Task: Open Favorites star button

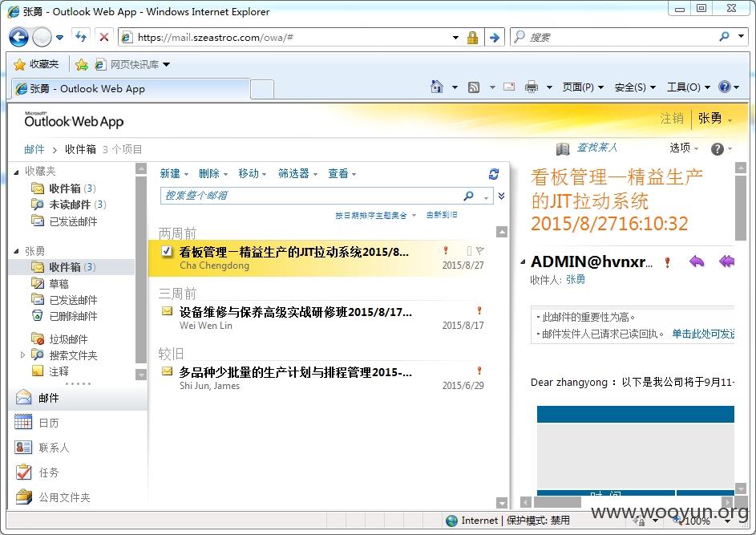Action: click(36, 64)
